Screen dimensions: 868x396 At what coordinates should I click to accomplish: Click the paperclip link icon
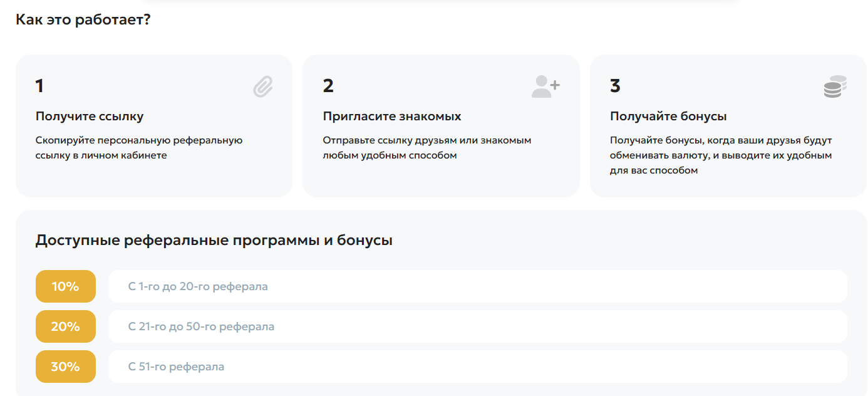click(263, 86)
